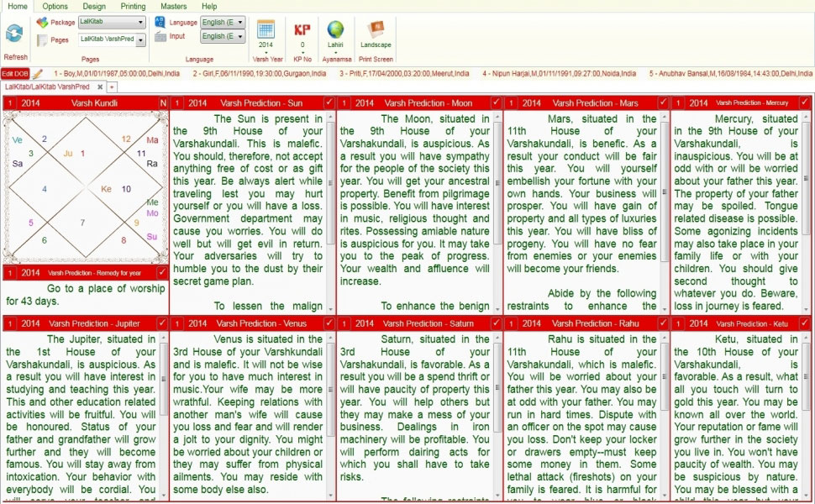Click the Varsh Kundli chart diagram

tap(84, 185)
